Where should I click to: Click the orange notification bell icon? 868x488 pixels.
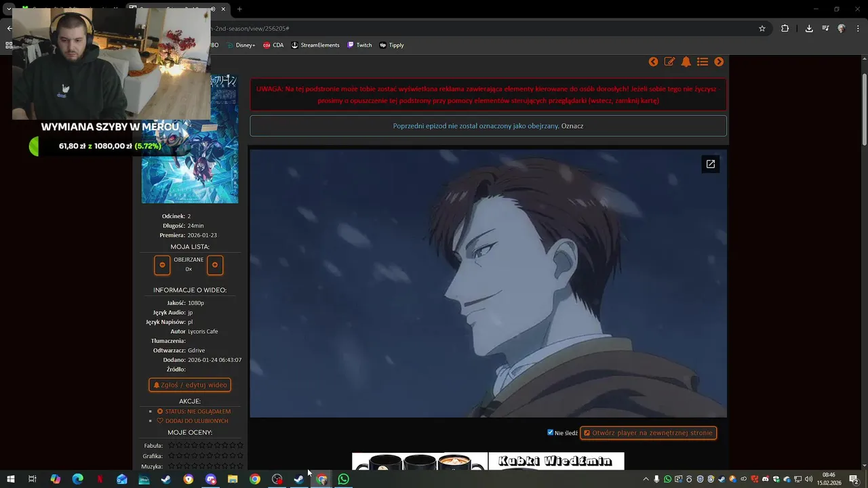[686, 62]
